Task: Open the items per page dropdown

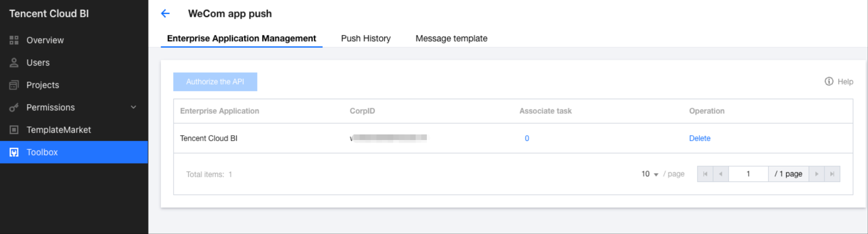Action: click(650, 174)
